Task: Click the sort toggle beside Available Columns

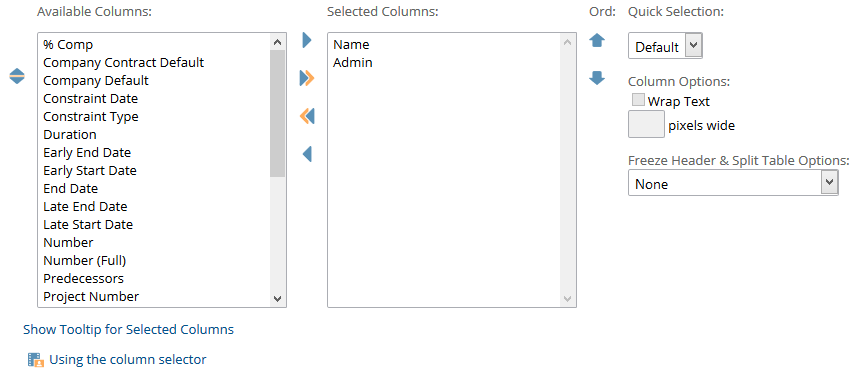Action: pos(17,76)
